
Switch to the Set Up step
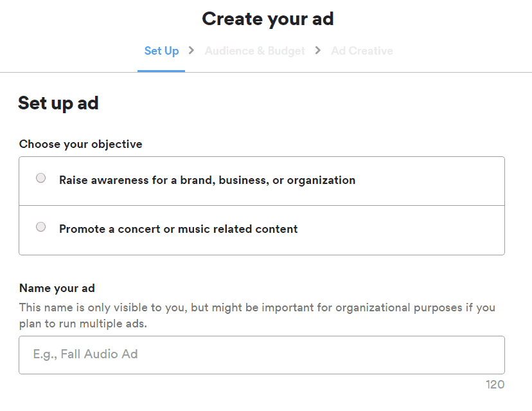(x=161, y=51)
